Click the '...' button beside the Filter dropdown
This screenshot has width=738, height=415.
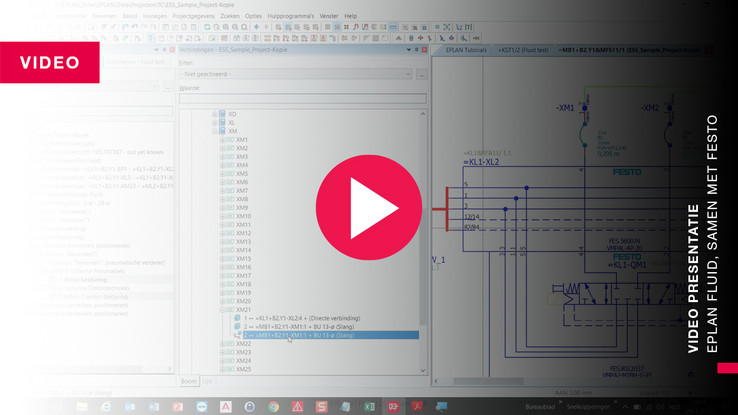point(421,74)
